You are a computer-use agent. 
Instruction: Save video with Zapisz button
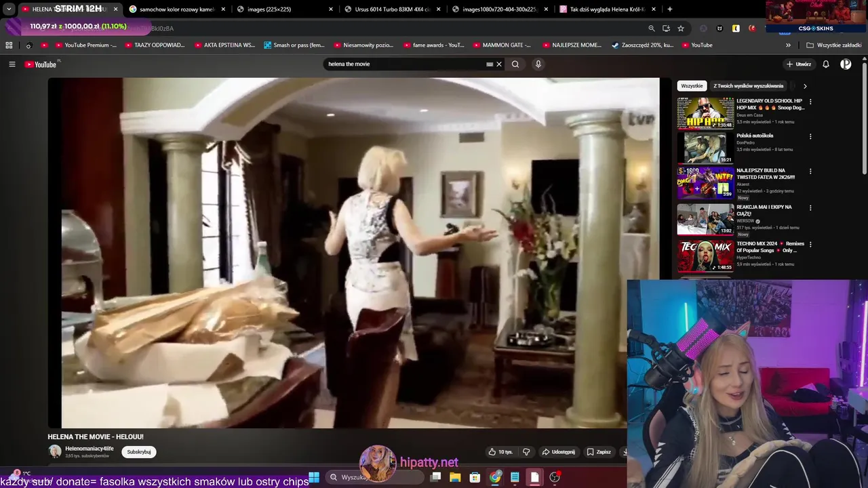point(599,452)
